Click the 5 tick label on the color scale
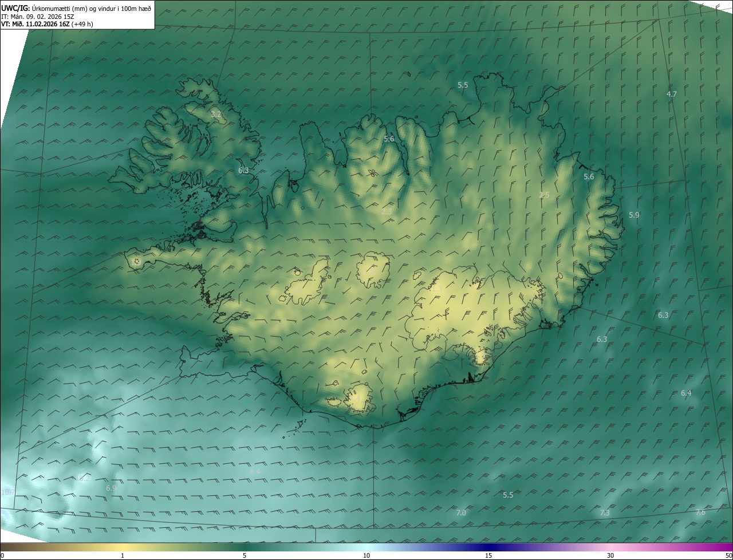Screen dimensions: 733x560 click(245, 556)
